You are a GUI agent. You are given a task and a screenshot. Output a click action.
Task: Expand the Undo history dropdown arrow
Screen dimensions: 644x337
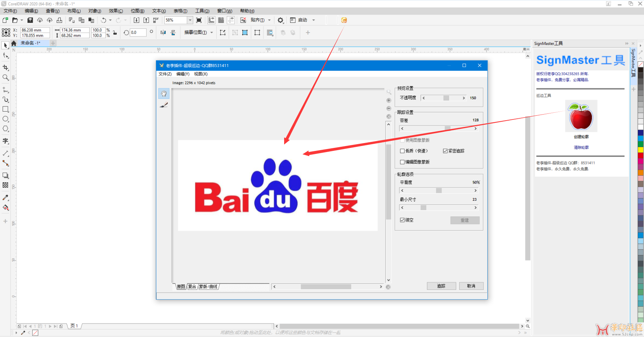[110, 20]
